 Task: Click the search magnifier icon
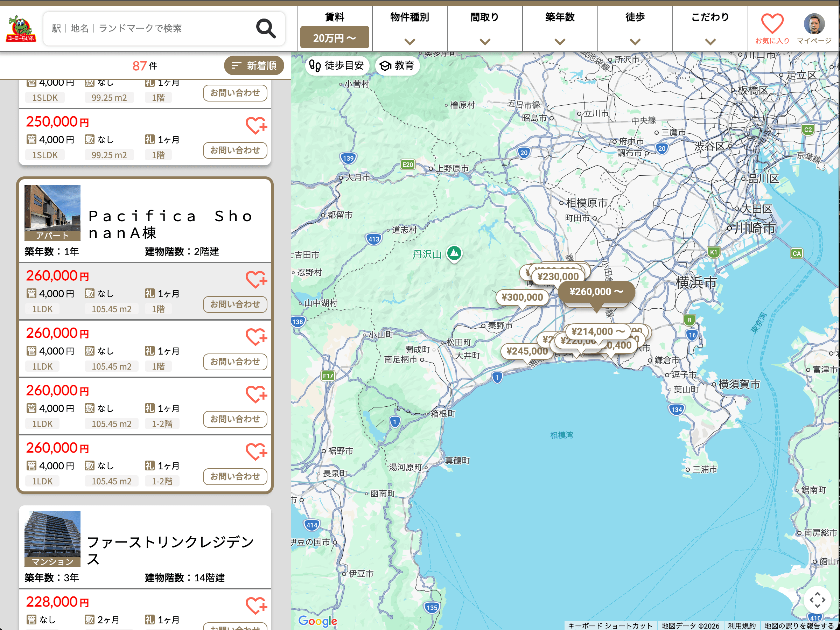265,28
